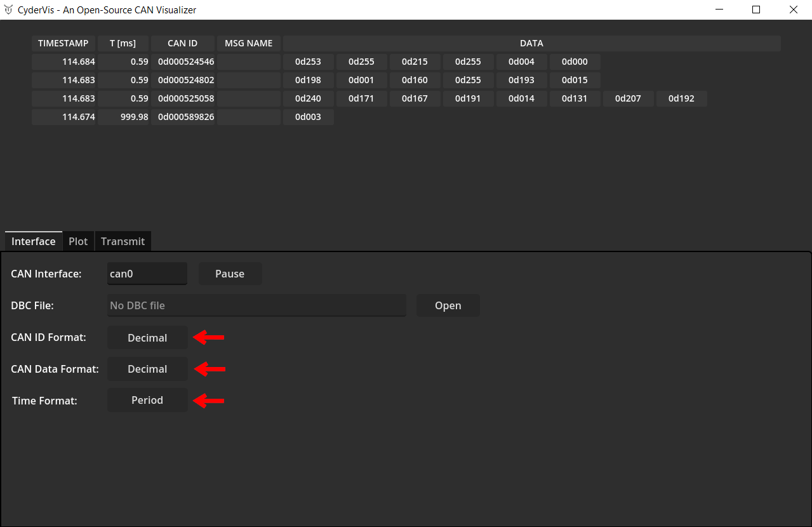Click the DATA column header
Image resolution: width=812 pixels, height=527 pixels.
pos(531,43)
